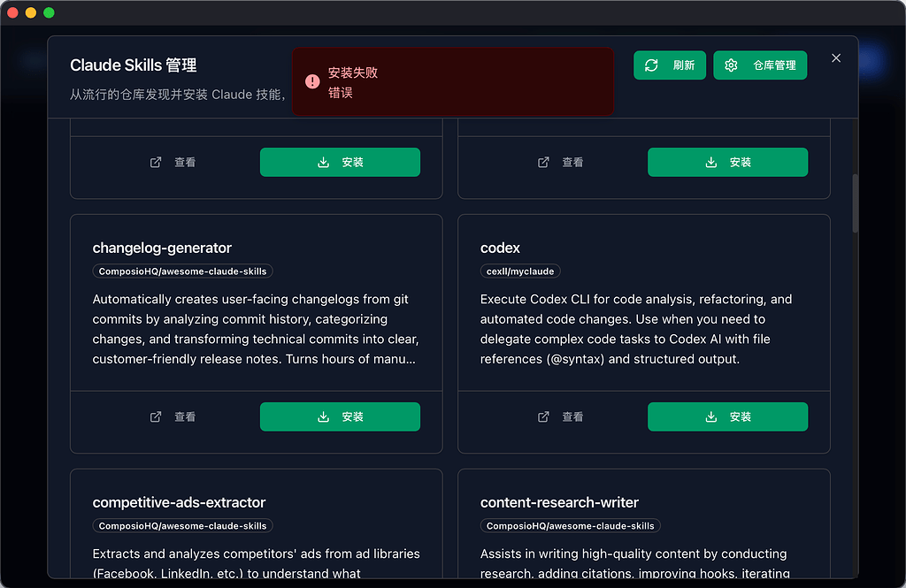Click the refresh arrows icon

(651, 65)
